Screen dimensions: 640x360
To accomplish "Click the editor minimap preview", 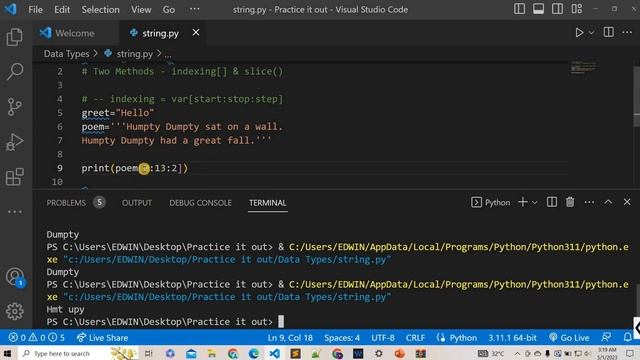I will tap(583, 67).
